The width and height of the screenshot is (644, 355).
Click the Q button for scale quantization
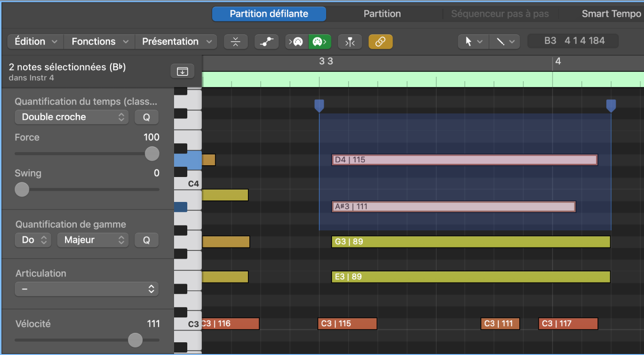point(146,240)
